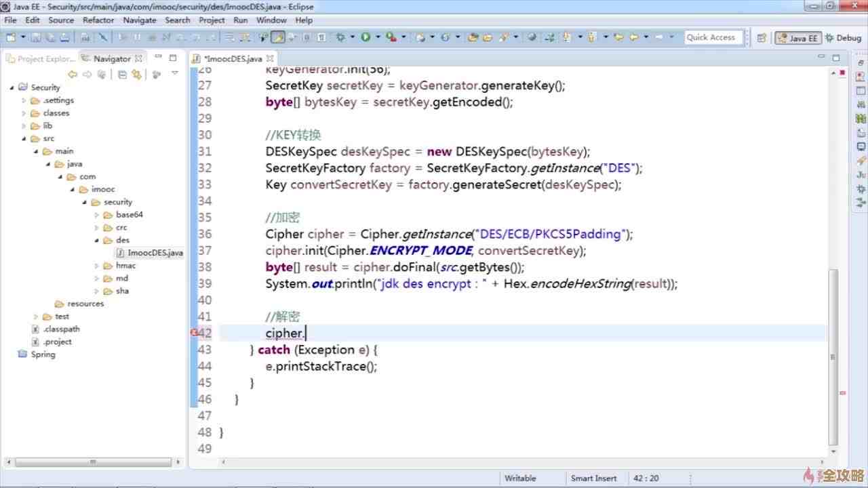The height and width of the screenshot is (488, 868).
Task: Open the Run toolbar icon's dropdown arrow
Action: point(378,37)
